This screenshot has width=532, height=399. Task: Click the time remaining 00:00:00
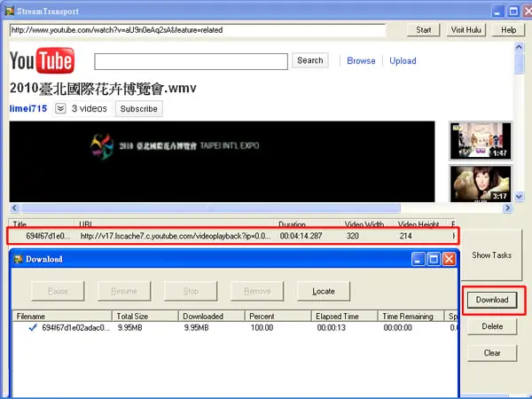click(397, 328)
